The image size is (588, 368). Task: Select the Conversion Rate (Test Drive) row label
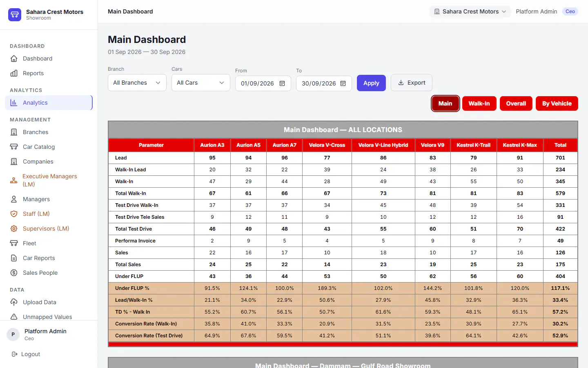(149, 336)
